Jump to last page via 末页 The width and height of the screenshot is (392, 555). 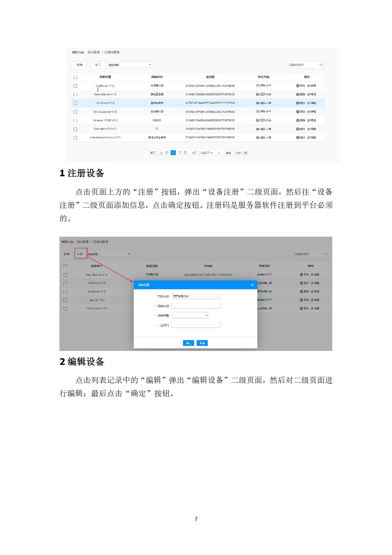(x=194, y=153)
